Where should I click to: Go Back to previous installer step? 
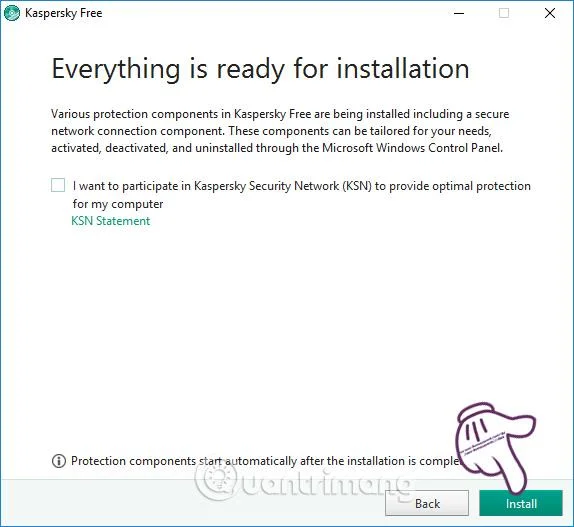427,503
